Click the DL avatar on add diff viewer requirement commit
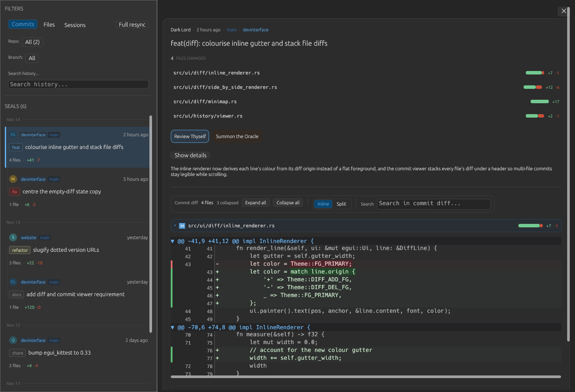Image resolution: width=575 pixels, height=392 pixels. pos(13,282)
